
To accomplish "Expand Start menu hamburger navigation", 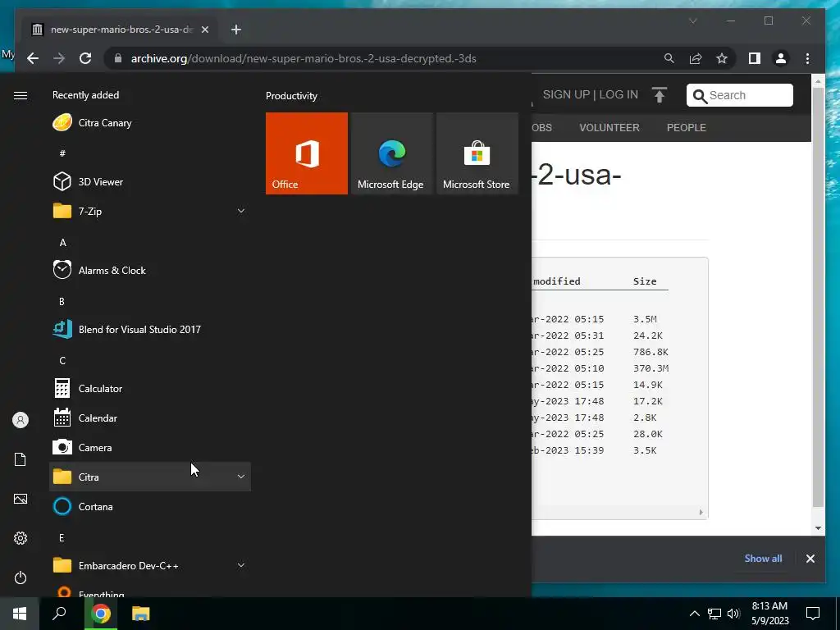I will pyautogui.click(x=21, y=95).
